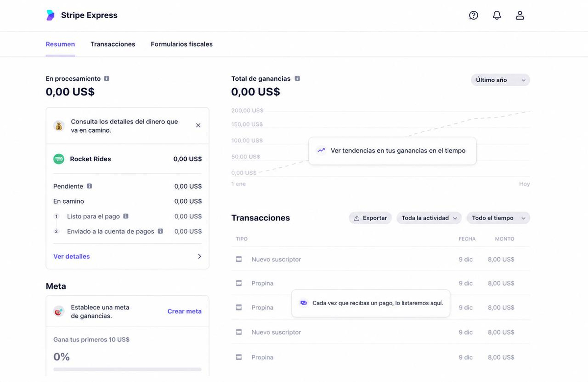Click Establece una meta de ganancias text
The width and height of the screenshot is (588, 382).
point(100,311)
